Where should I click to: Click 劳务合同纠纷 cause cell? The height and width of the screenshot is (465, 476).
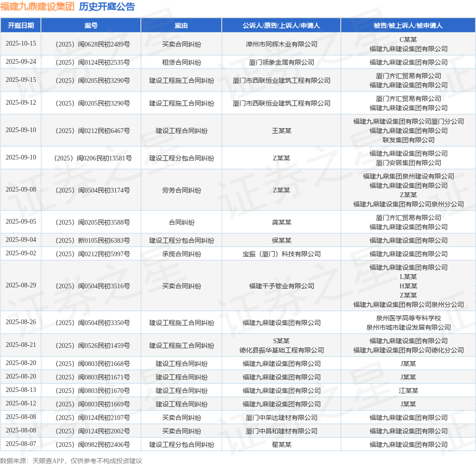[x=182, y=191]
